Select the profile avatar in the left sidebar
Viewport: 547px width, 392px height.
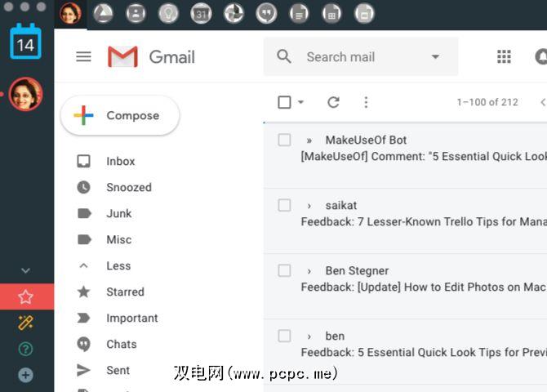point(25,94)
